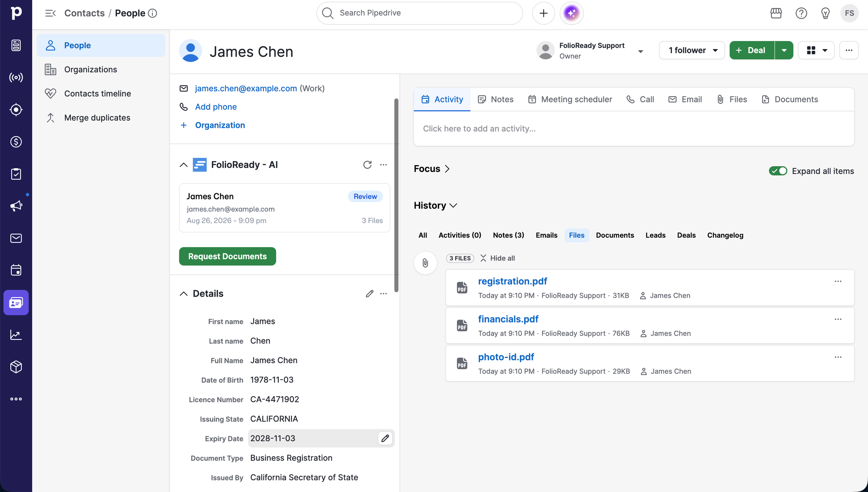Open Mail envelope sidebar icon

tap(16, 238)
